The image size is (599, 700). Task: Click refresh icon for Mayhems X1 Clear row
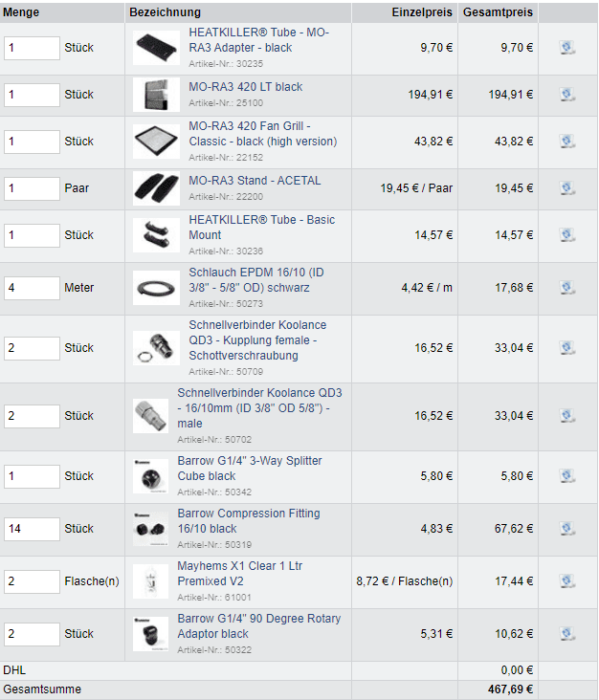coord(567,581)
